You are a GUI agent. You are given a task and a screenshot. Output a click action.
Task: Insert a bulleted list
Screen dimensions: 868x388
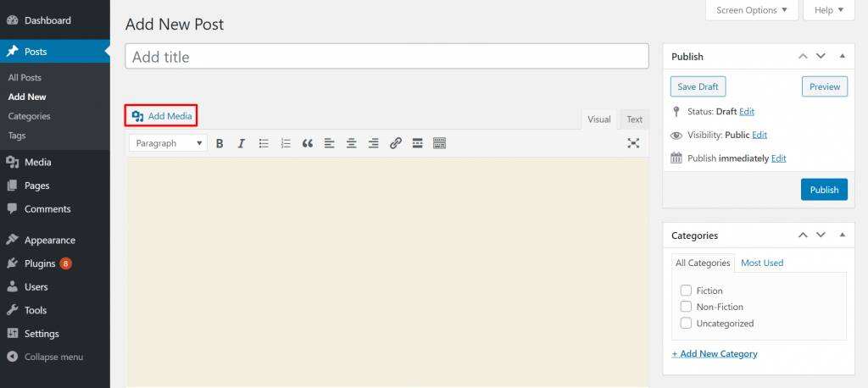[264, 143]
